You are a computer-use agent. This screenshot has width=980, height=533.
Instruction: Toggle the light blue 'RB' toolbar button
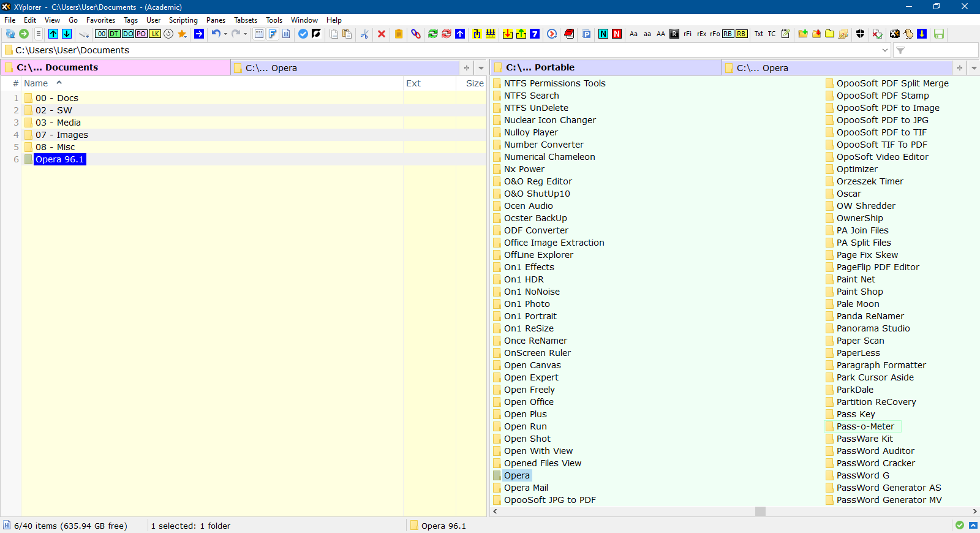tap(728, 34)
